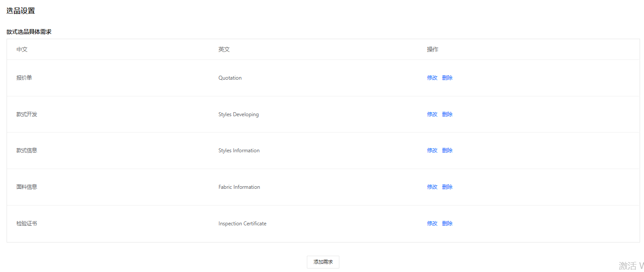Open 修改 for the 面料信息 row
The image size is (644, 272).
[432, 187]
